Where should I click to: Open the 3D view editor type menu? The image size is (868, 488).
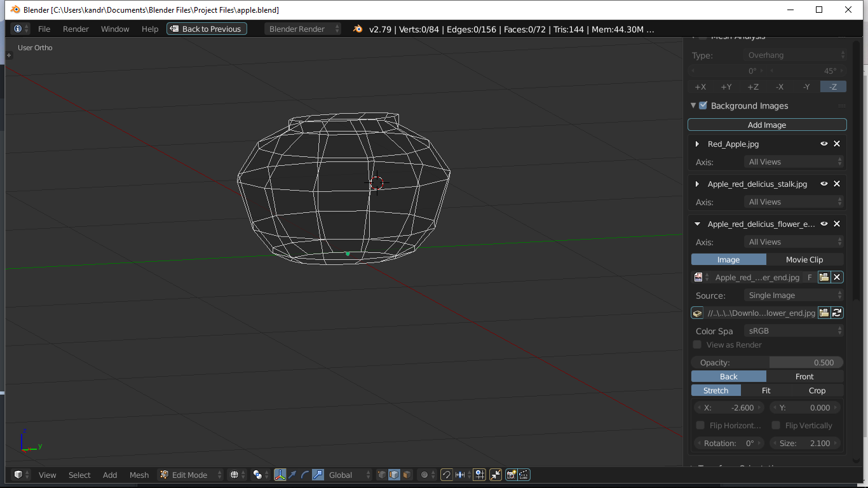pos(21,475)
